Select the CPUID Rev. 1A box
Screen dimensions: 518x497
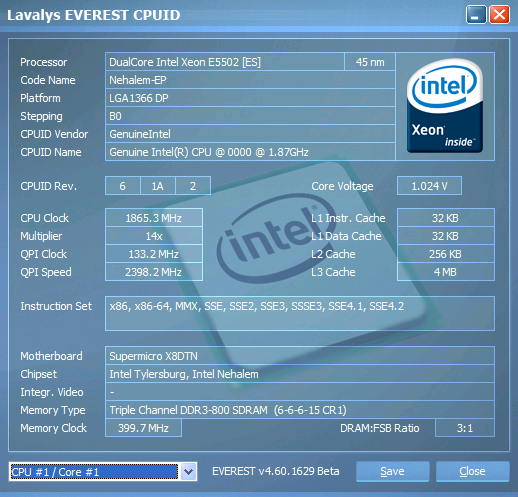click(158, 186)
